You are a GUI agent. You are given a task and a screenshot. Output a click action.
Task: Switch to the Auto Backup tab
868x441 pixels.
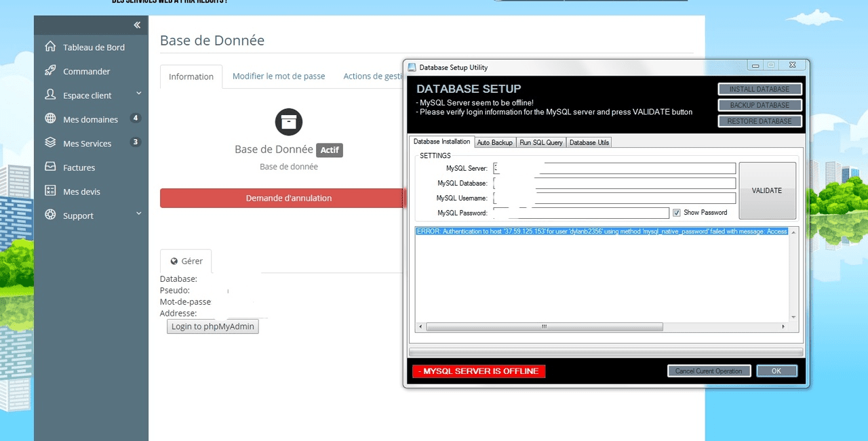[494, 142]
